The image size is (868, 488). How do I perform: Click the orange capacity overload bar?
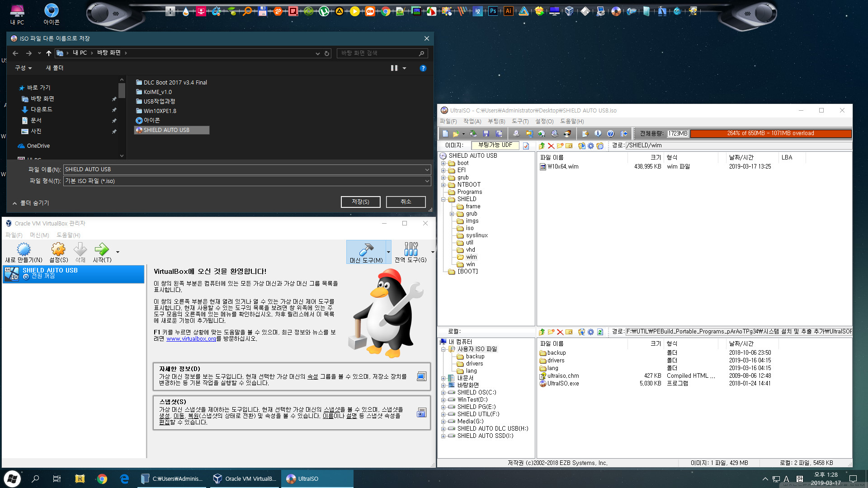point(770,134)
